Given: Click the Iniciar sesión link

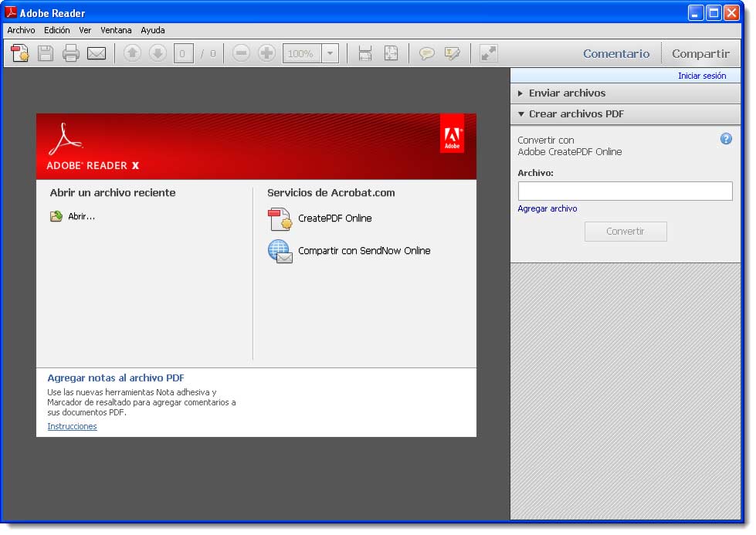Looking at the screenshot, I should pos(701,76).
